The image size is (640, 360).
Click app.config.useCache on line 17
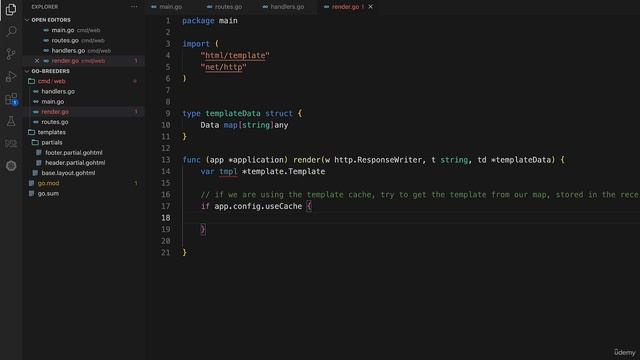258,206
